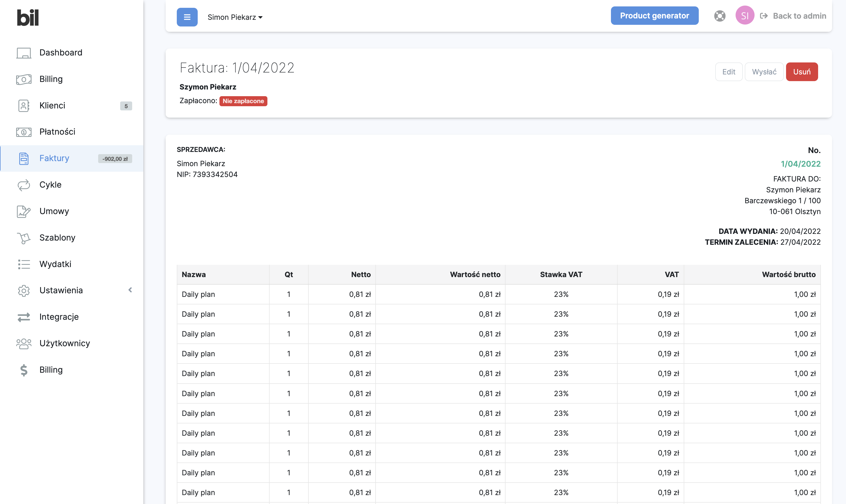Open Płatności in the sidebar menu
846x504 pixels.
pyautogui.click(x=57, y=132)
